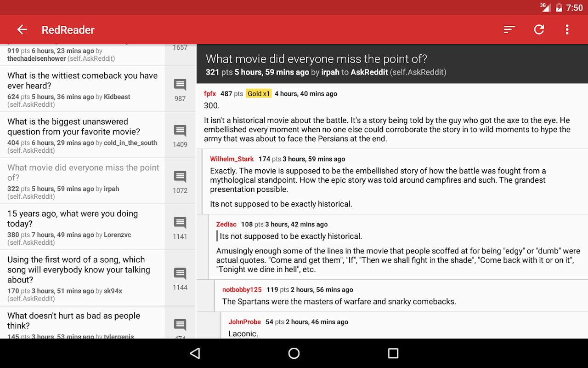Tap the 7:50 clock in status bar

click(574, 7)
